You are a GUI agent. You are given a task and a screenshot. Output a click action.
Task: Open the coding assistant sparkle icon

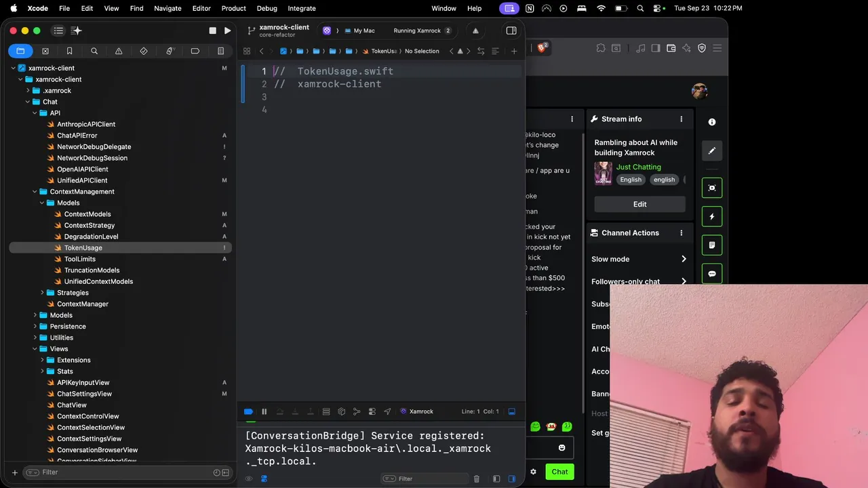[x=77, y=30]
